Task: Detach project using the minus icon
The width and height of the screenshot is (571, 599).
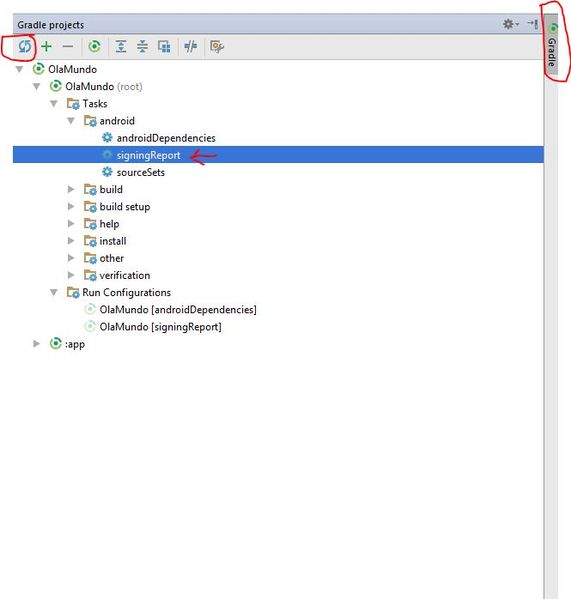Action: point(68,47)
